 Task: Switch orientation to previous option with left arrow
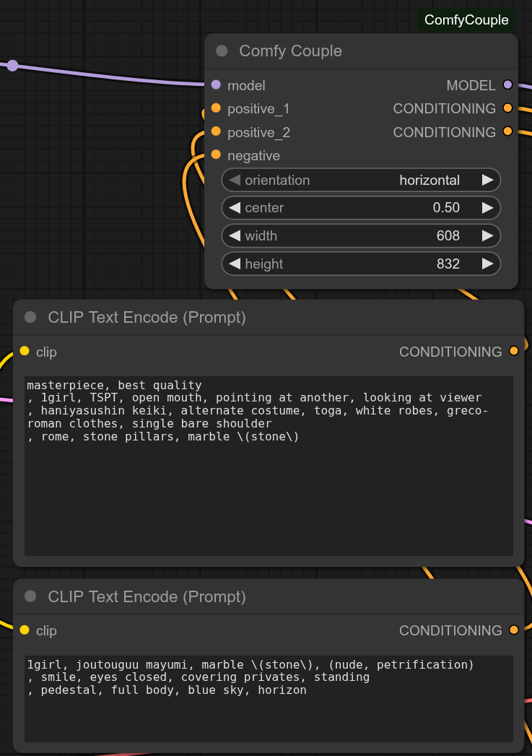click(235, 180)
